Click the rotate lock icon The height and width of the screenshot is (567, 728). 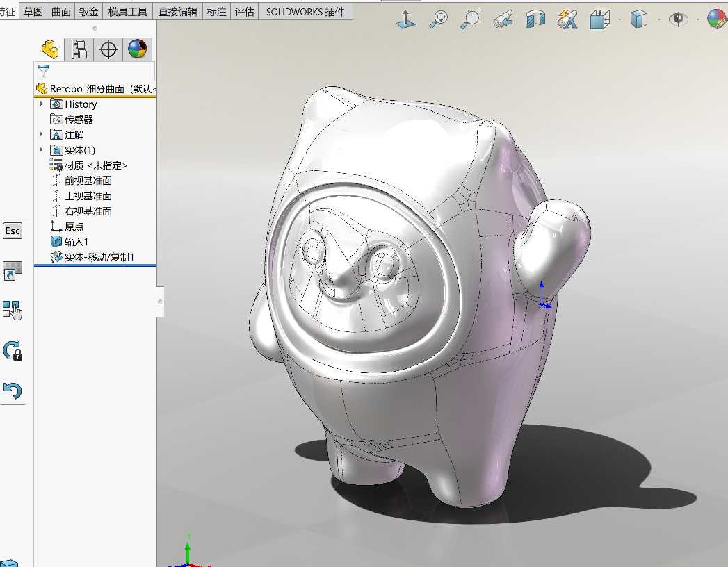(13, 351)
